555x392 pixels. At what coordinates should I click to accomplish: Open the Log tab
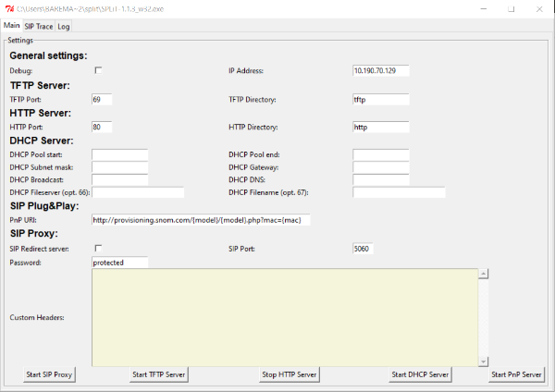[x=63, y=26]
